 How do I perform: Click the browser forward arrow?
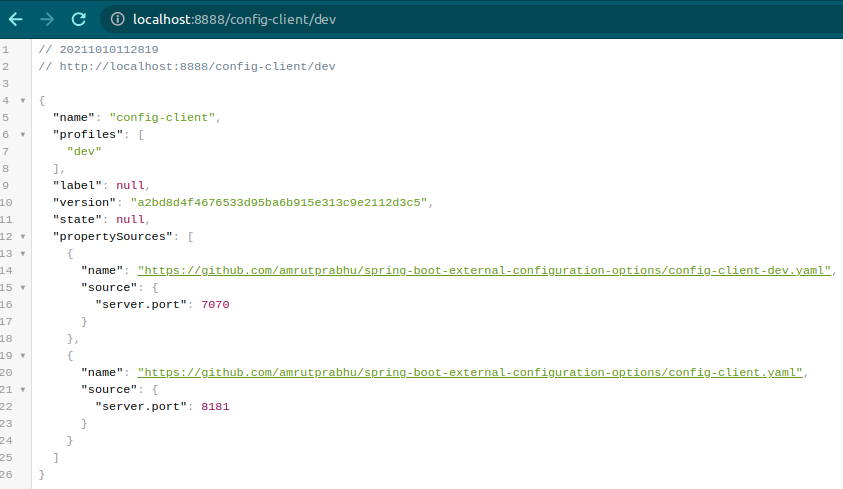pos(47,20)
